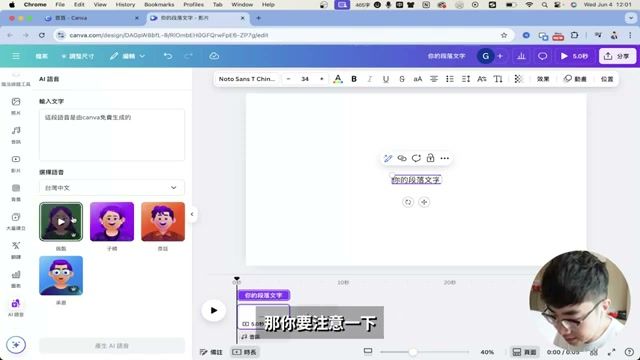Select the 你的段落文字 timeline clip
The height and width of the screenshot is (360, 640).
pos(264,295)
